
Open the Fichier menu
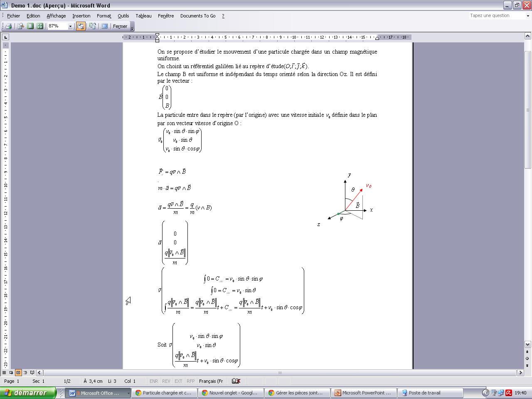pyautogui.click(x=13, y=16)
